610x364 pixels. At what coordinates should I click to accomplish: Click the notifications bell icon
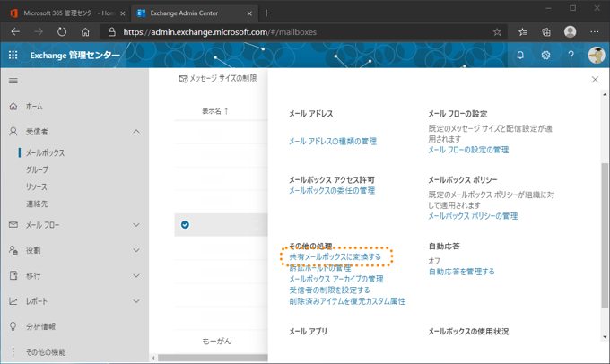[520, 56]
